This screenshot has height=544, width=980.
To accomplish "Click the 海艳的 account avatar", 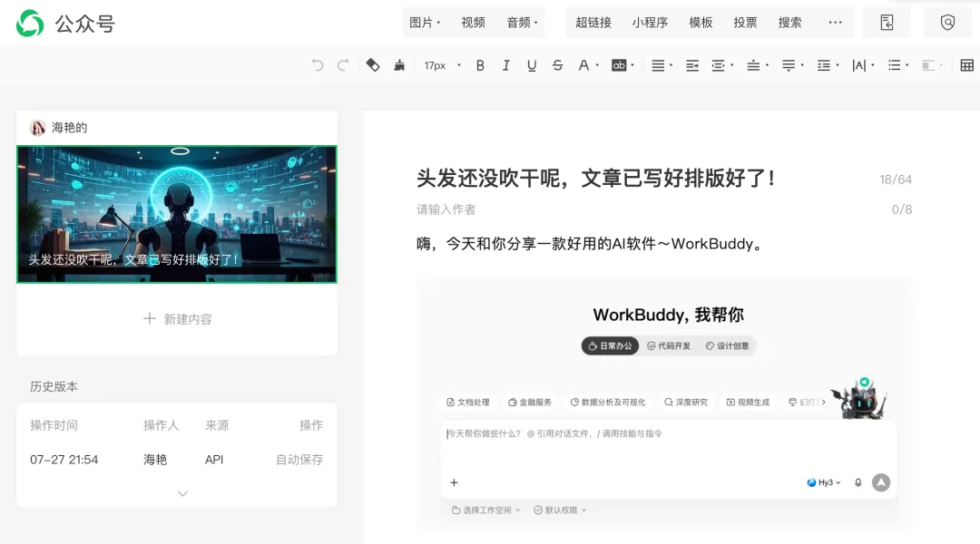I will tap(37, 128).
